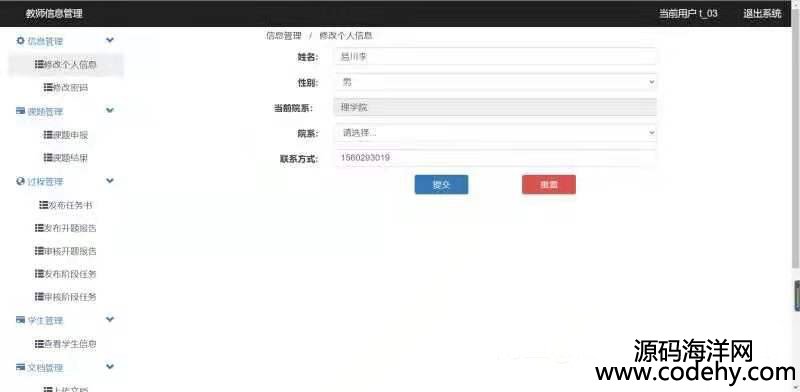Open 发布阶段任务 in sidebar
800x392 pixels.
[x=66, y=274]
